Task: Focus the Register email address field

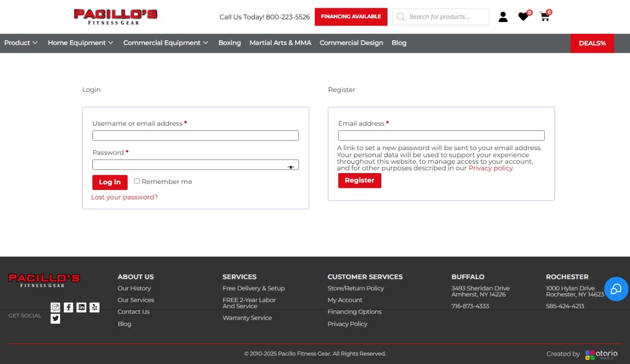Action: coord(441,135)
